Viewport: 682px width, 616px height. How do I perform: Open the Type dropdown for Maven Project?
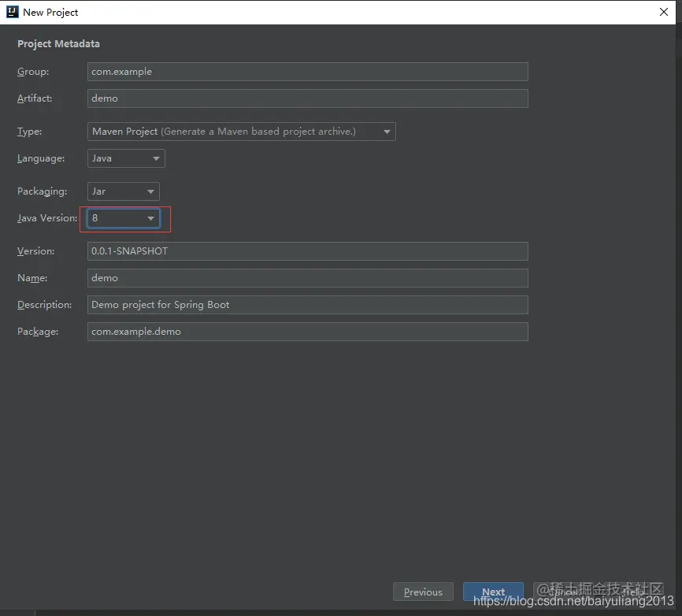(242, 132)
